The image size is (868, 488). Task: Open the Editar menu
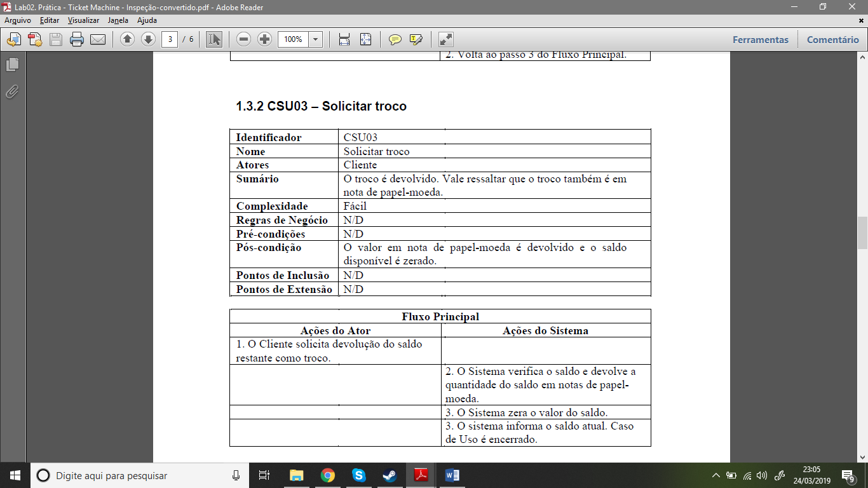50,20
